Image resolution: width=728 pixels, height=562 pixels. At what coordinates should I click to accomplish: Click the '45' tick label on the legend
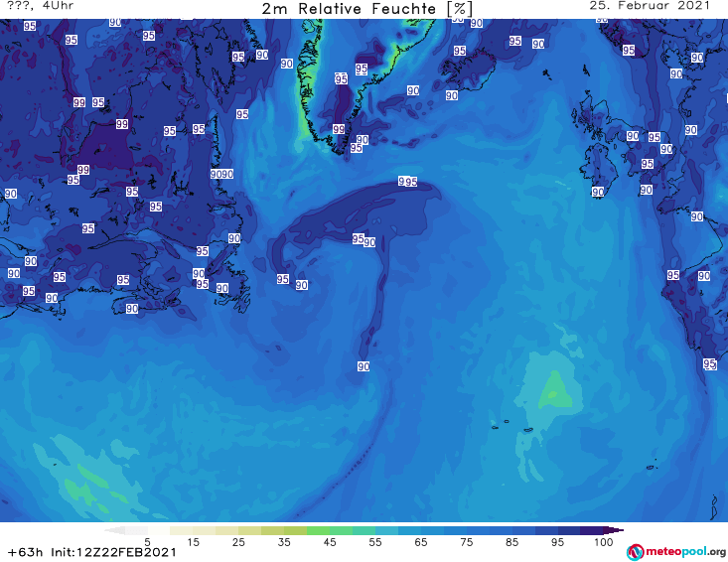(330, 542)
